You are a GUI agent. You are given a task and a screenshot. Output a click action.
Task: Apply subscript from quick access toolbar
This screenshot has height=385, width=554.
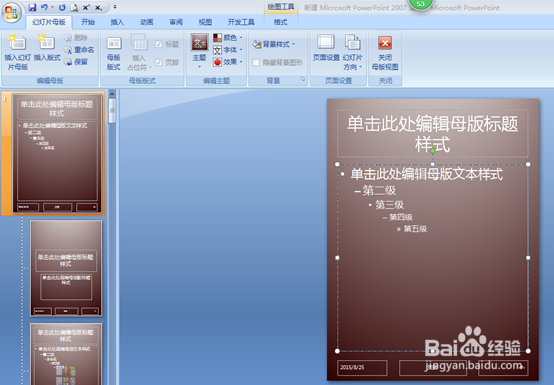(99, 7)
